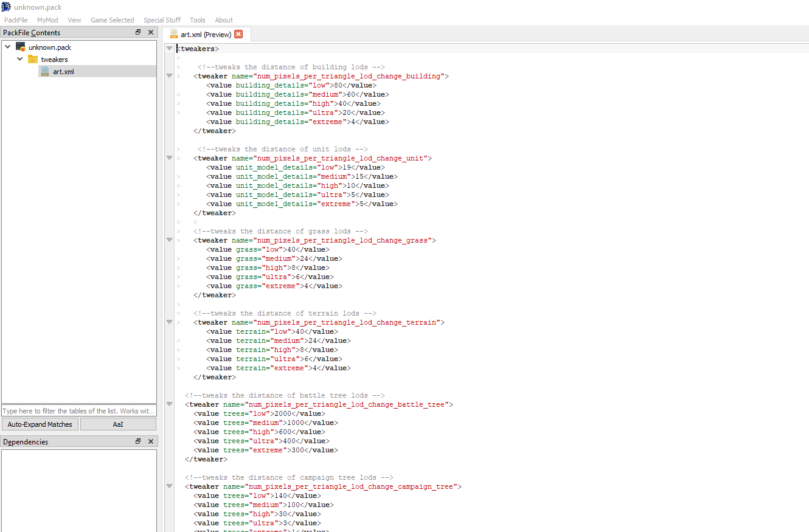Click the app icon in title bar

(6, 7)
